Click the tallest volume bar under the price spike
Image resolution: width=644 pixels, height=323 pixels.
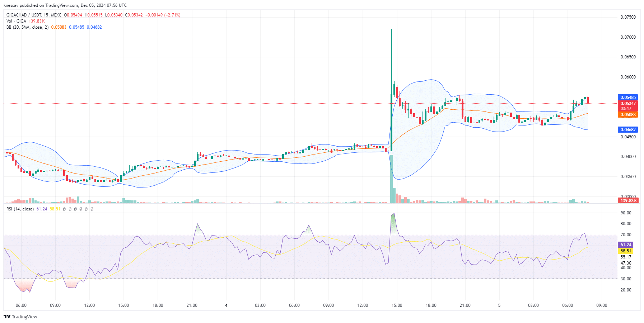click(391, 179)
